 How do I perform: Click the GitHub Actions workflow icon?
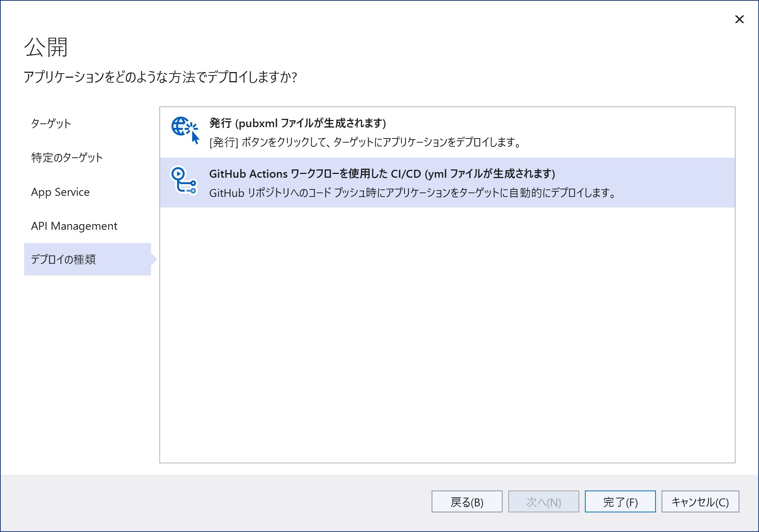coord(184,180)
